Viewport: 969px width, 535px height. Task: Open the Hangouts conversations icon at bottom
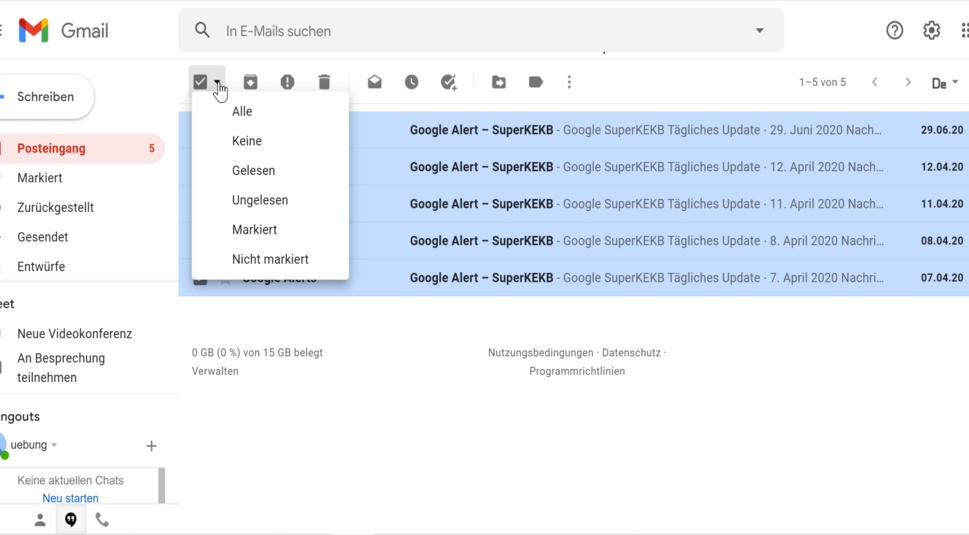[x=71, y=520]
